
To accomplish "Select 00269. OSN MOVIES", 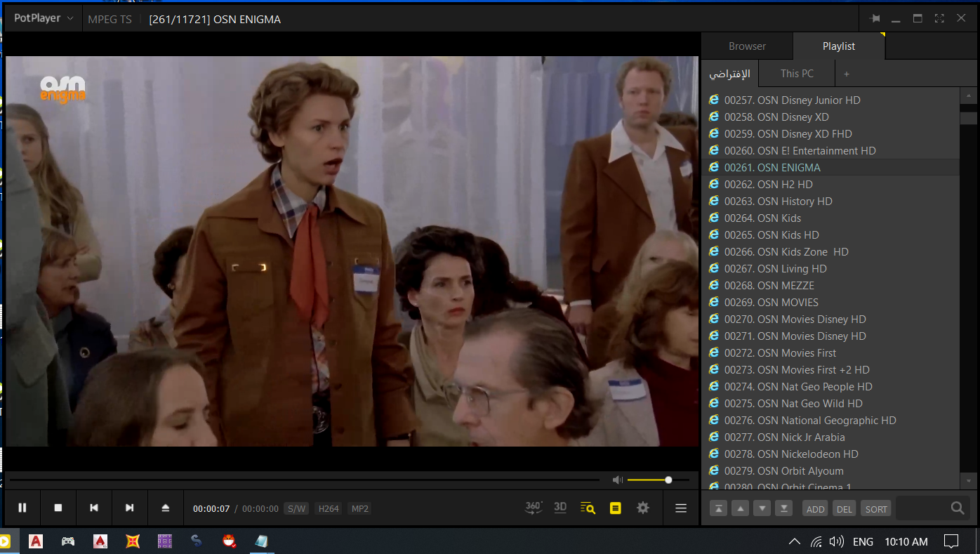I will click(x=830, y=302).
